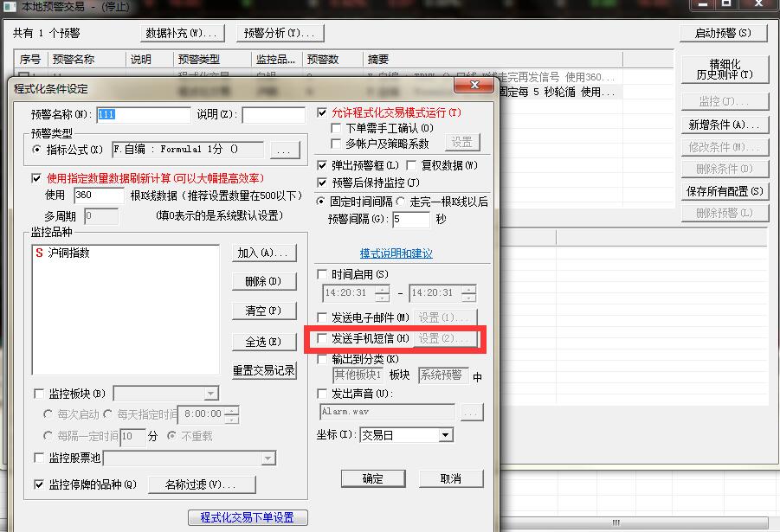Enable 发送手机短信 checkbox
This screenshot has height=532, width=780.
(x=323, y=339)
